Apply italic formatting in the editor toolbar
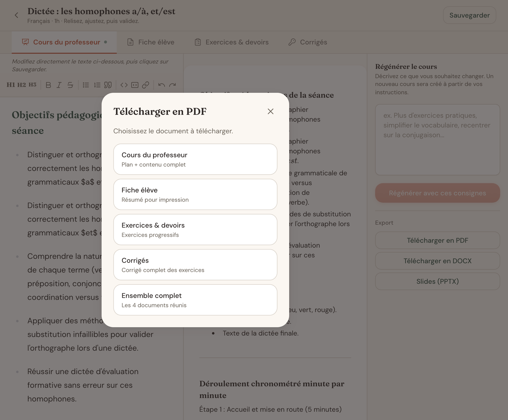Screen dimensions: 508x420 (59, 85)
